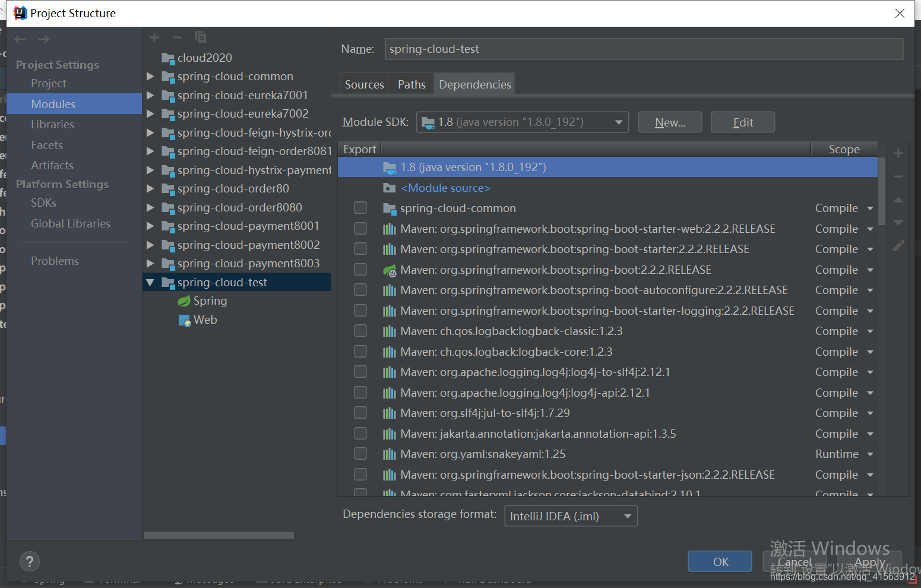The height and width of the screenshot is (588, 921).
Task: Click the Scope column header
Action: (x=844, y=150)
